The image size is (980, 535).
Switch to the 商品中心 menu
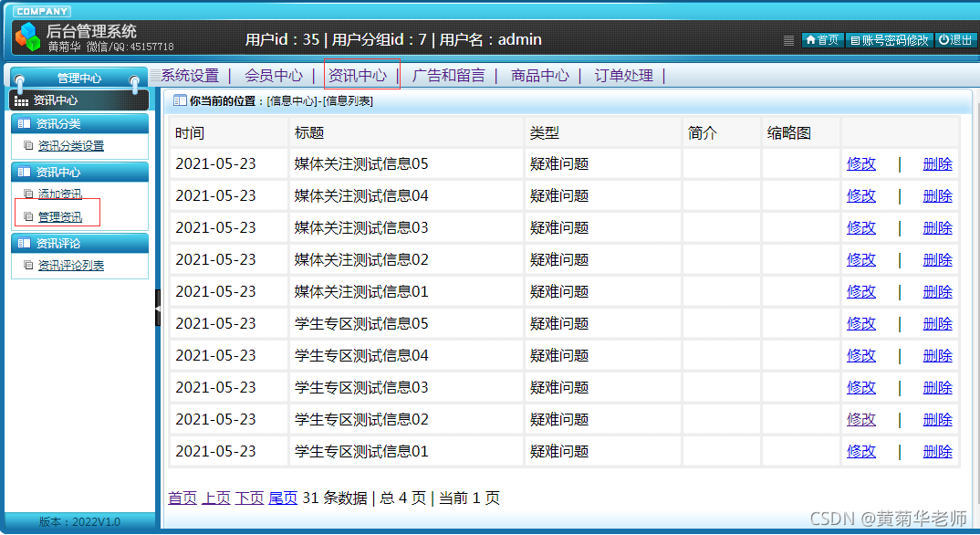[x=539, y=77]
